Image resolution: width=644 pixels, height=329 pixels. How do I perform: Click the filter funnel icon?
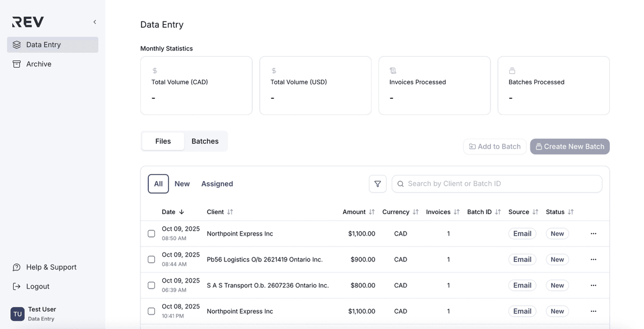coord(378,184)
